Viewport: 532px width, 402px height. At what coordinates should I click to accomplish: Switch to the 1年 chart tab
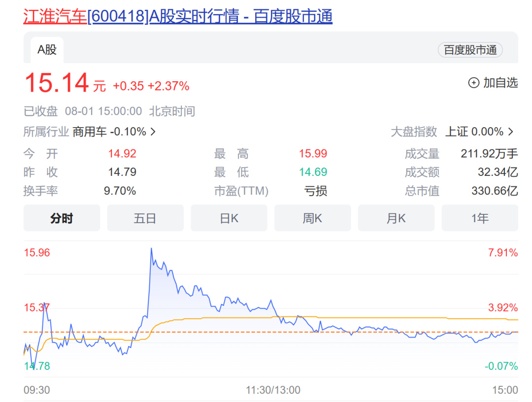point(480,218)
